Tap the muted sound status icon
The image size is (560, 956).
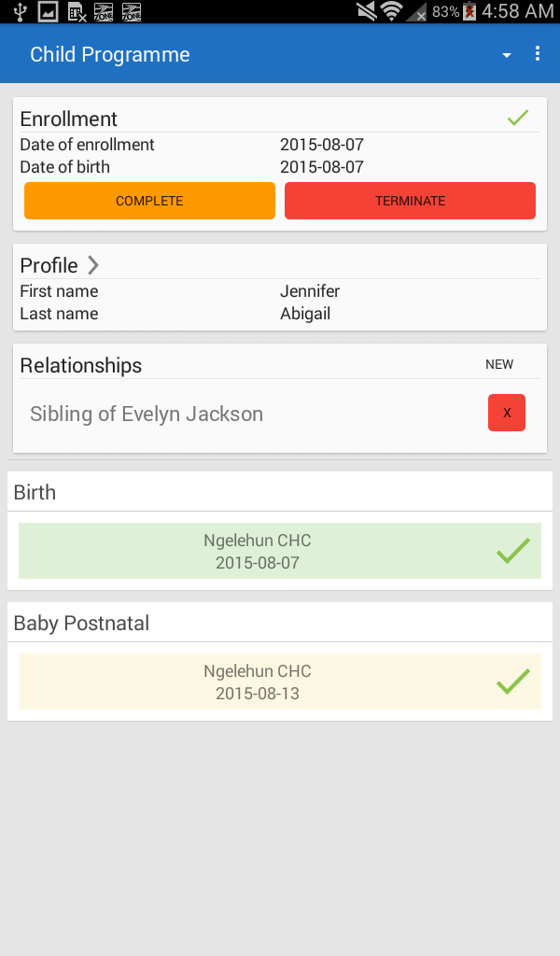pos(367,11)
